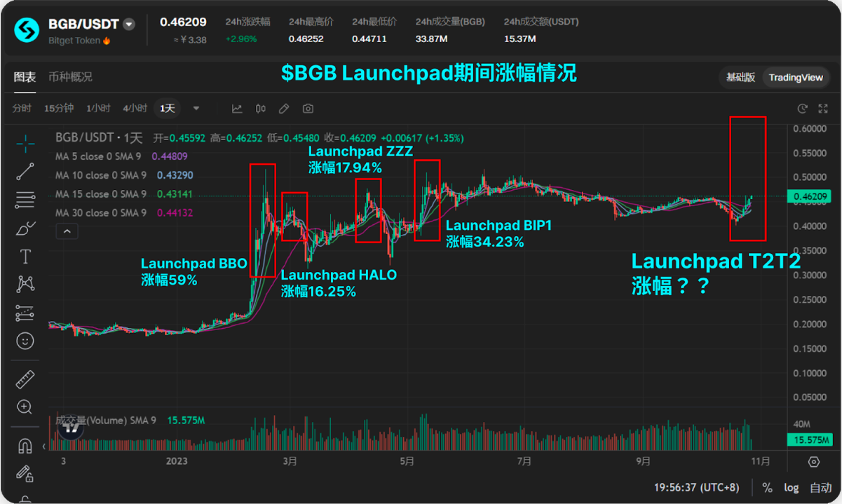842x504 pixels.
Task: Select the text annotation tool
Action: [25, 257]
